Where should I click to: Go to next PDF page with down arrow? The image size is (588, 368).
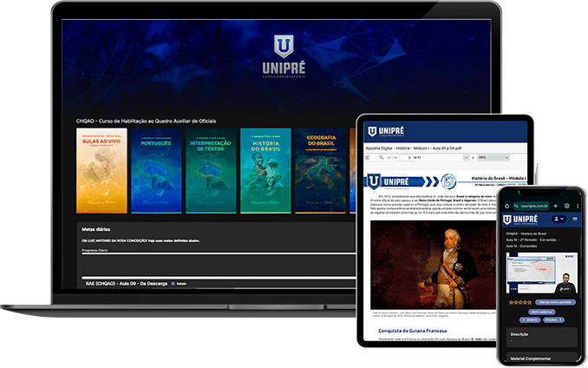click(395, 159)
